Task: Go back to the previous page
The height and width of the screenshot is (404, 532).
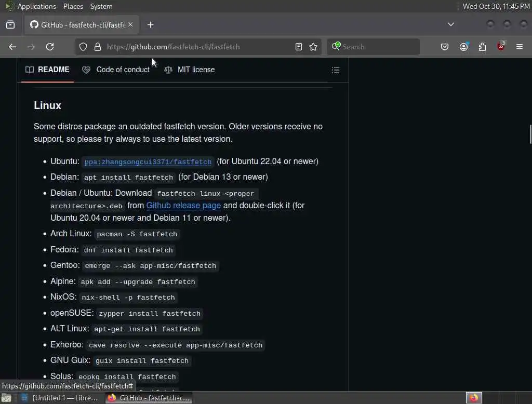Action: coord(12,47)
